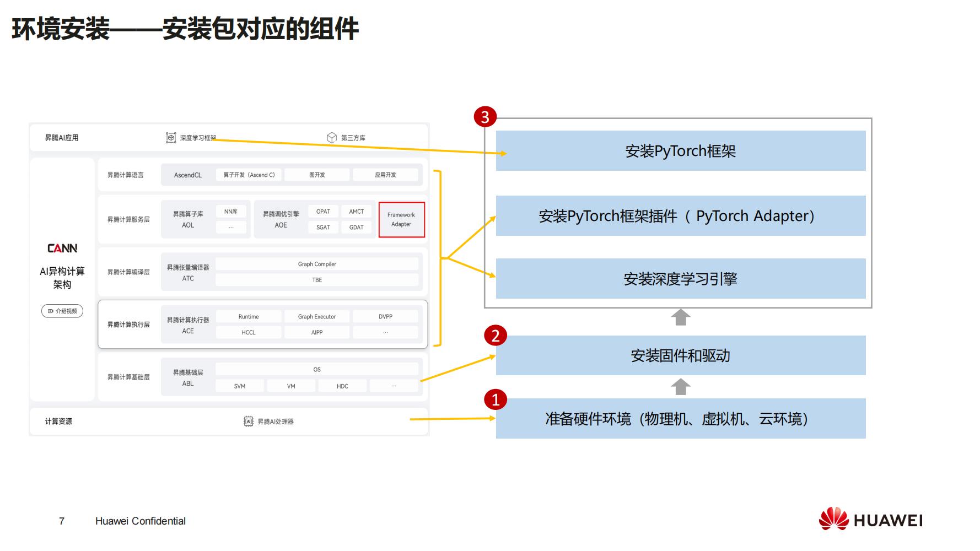Select the 安装深度学习引擎 box
980x551 pixels.
pyautogui.click(x=681, y=278)
